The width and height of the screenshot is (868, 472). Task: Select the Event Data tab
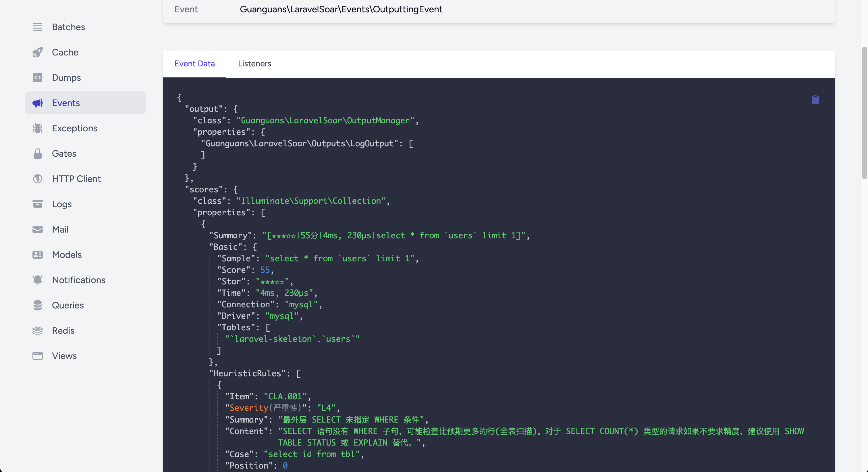click(194, 64)
